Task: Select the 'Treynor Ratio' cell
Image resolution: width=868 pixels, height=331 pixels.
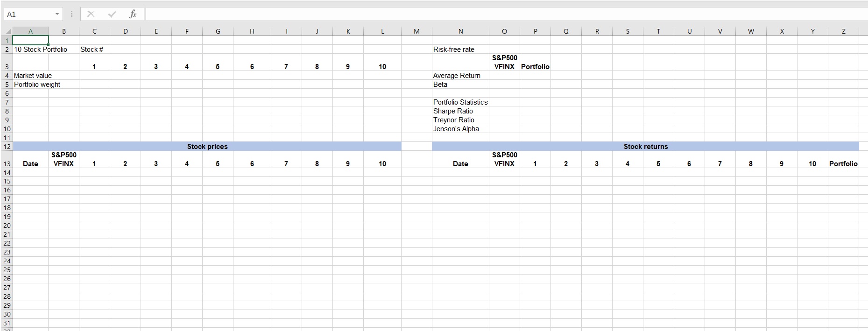Action: pos(460,120)
